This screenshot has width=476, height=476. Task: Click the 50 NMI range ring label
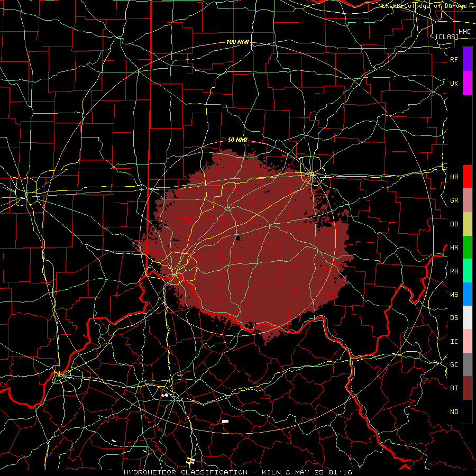coord(237,140)
